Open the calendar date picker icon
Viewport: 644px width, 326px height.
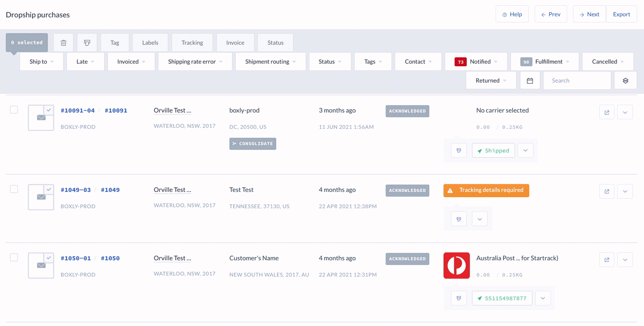coord(530,80)
